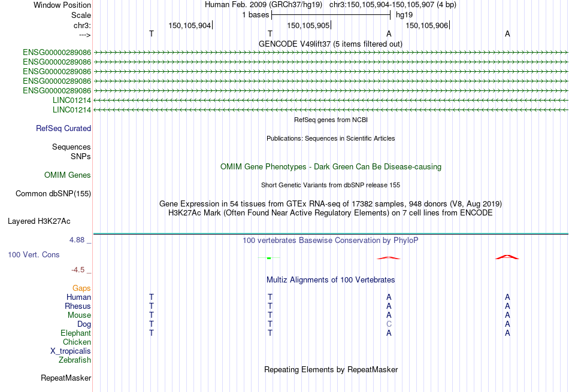Click the Layered H3K27Ac track label
569x392 pixels.
[x=39, y=221]
